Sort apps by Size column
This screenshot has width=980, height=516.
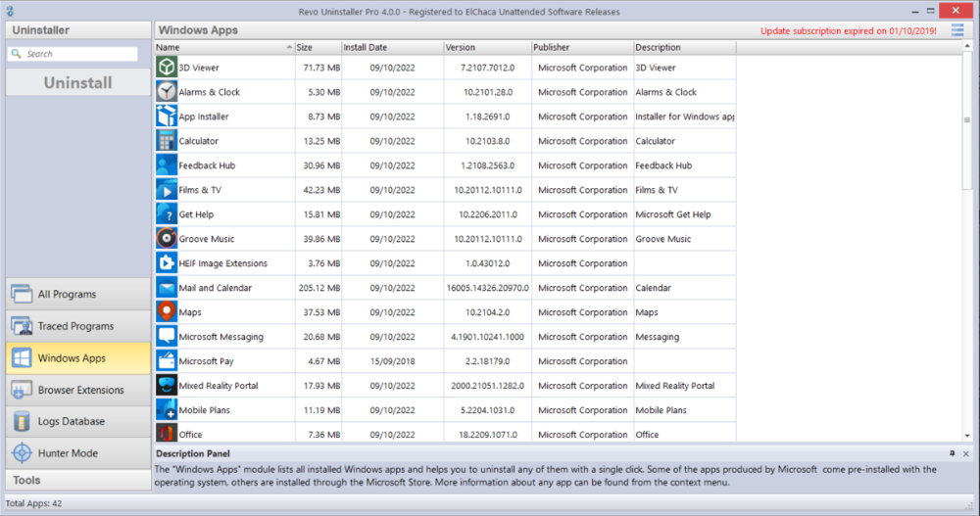coord(316,47)
